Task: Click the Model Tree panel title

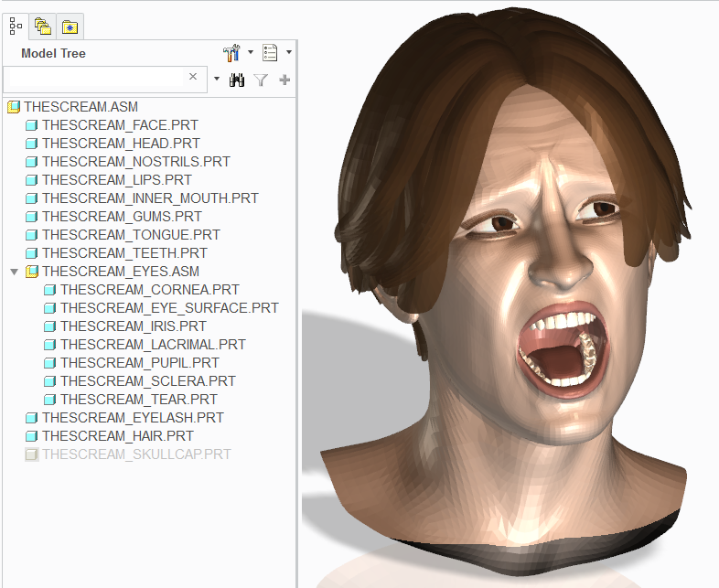Action: 53,54
